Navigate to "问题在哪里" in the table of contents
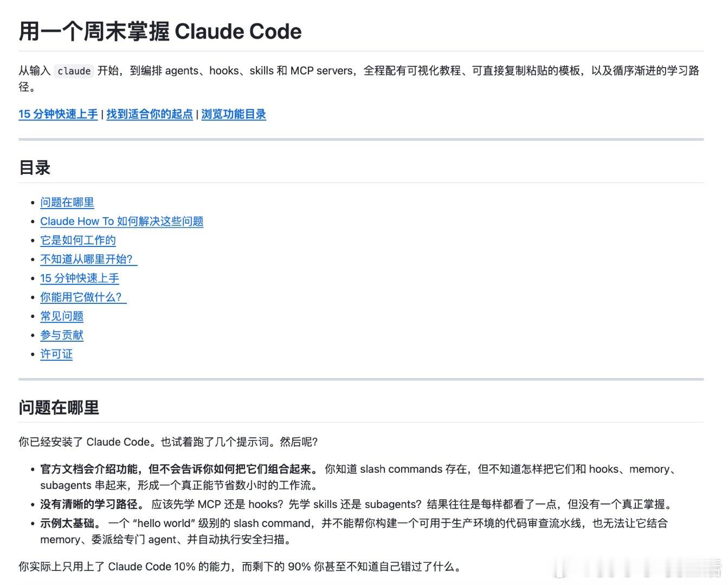This screenshot has width=728, height=585. pos(67,202)
